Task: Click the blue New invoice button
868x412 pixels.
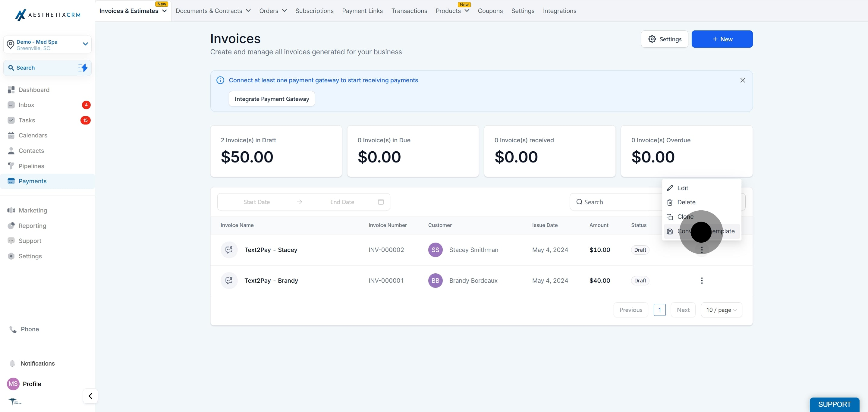Action: pyautogui.click(x=722, y=39)
